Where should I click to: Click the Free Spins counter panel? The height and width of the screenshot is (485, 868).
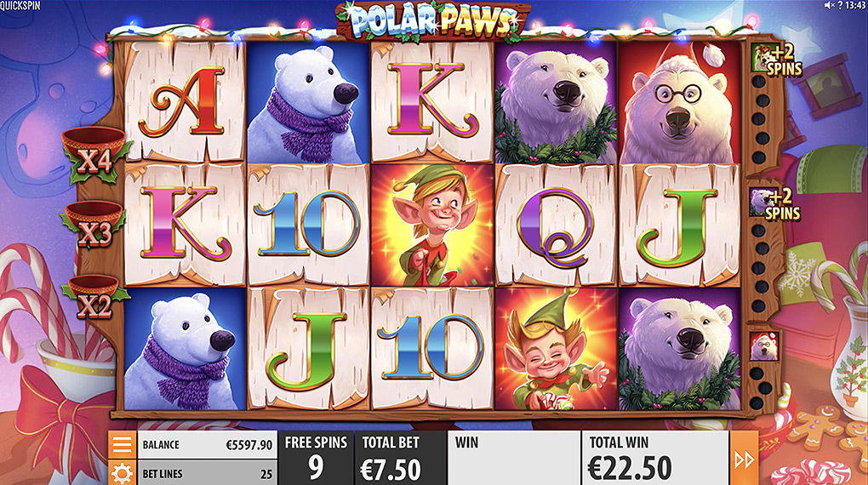tap(316, 459)
